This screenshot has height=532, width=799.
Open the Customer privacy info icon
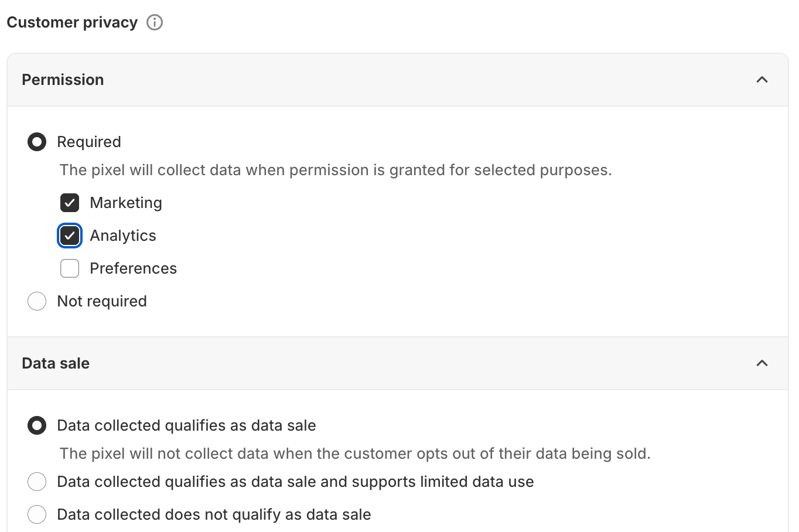click(155, 22)
